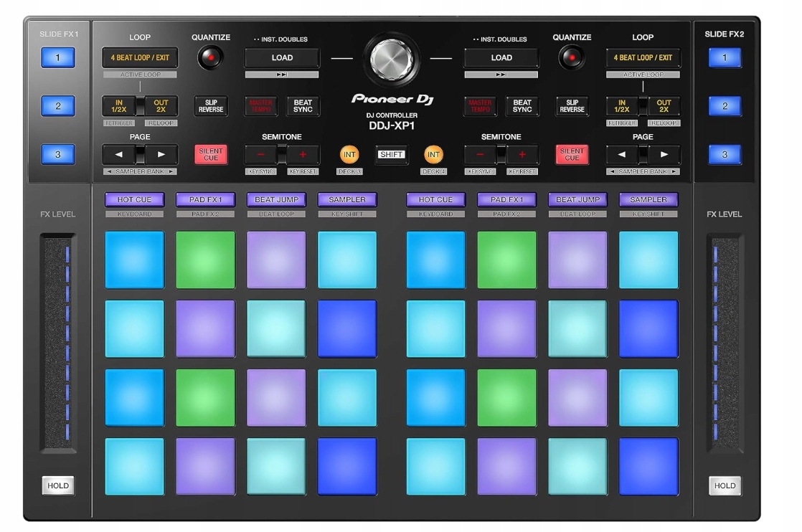The height and width of the screenshot is (532, 802).
Task: Tap green pad directly under left PAD FX1
Action: [205, 260]
